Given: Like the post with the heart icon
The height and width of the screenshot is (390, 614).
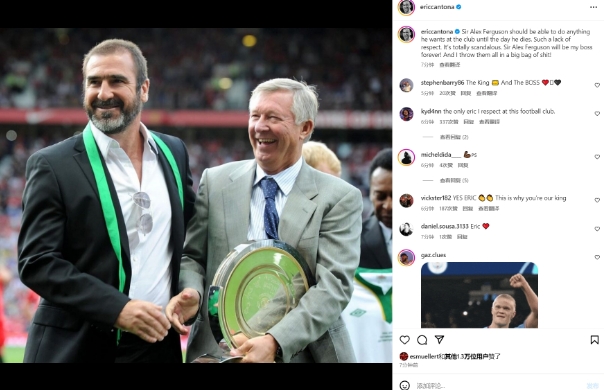Looking at the screenshot, I should pos(405,340).
